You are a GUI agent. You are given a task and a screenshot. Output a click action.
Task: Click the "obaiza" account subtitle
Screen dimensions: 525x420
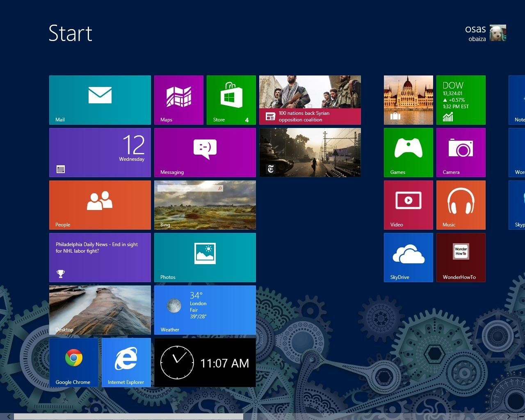[477, 39]
